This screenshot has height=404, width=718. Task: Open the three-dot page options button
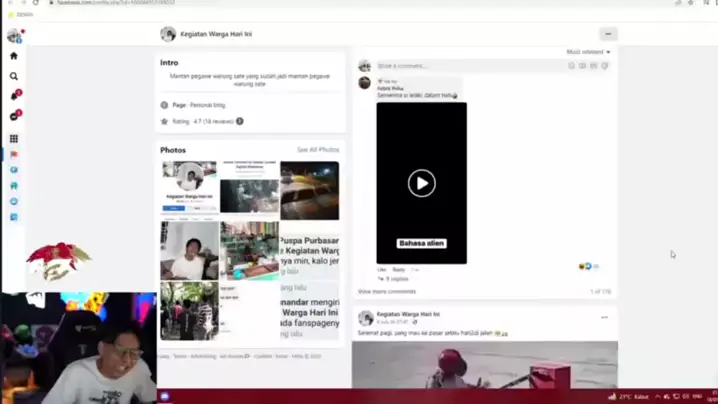[607, 34]
